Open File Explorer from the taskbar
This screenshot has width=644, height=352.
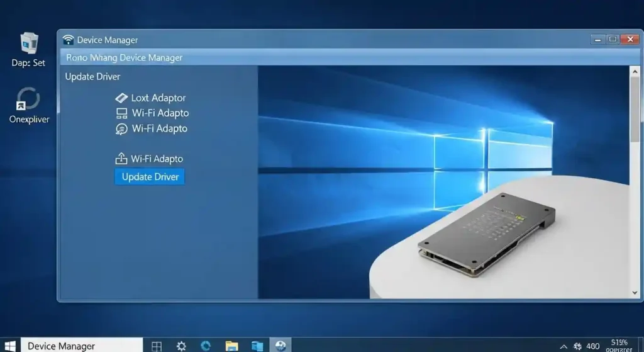[x=231, y=346]
